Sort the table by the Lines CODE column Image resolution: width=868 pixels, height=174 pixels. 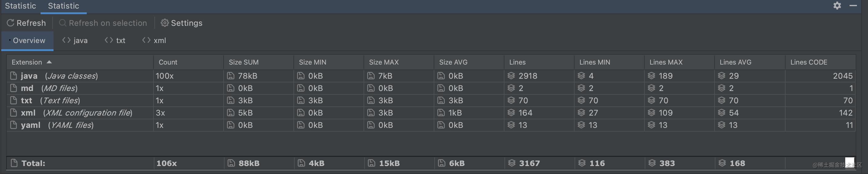[x=808, y=62]
